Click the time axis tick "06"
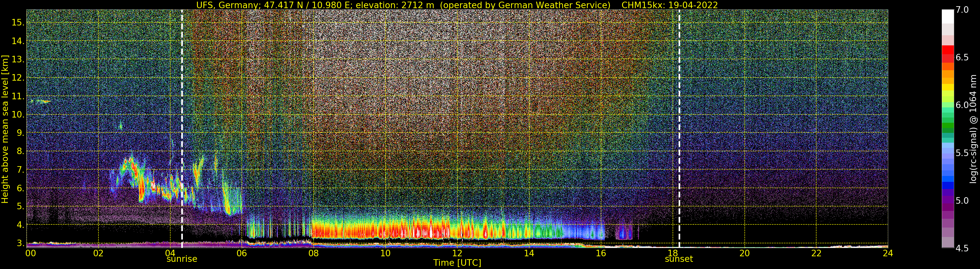Viewport: 980px width, 269px height. tap(242, 253)
